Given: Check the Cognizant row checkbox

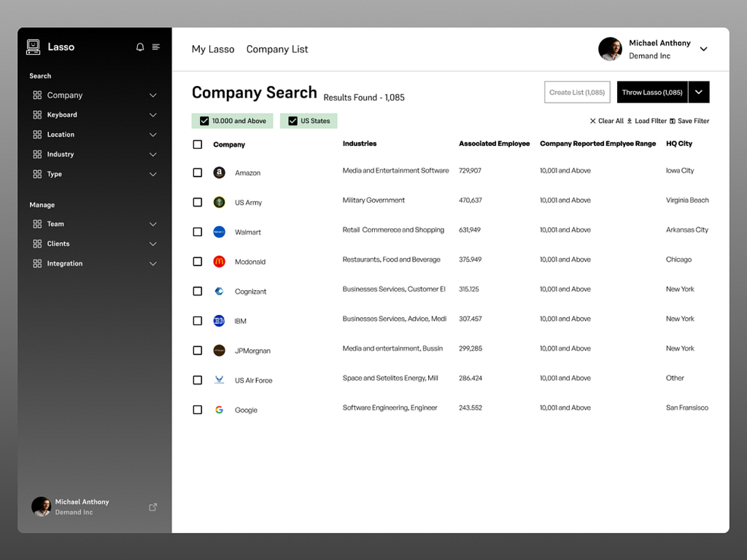Looking at the screenshot, I should (198, 291).
